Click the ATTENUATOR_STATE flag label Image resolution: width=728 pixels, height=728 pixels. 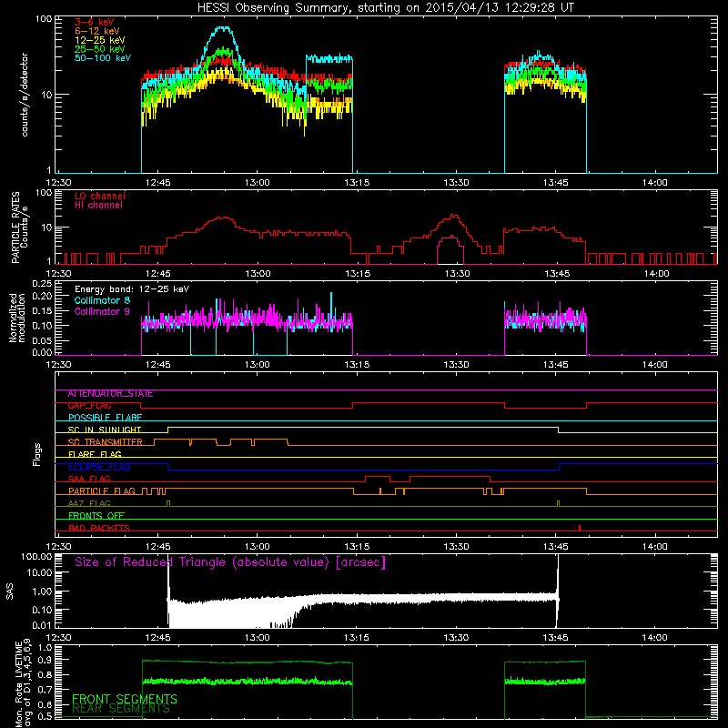110,394
